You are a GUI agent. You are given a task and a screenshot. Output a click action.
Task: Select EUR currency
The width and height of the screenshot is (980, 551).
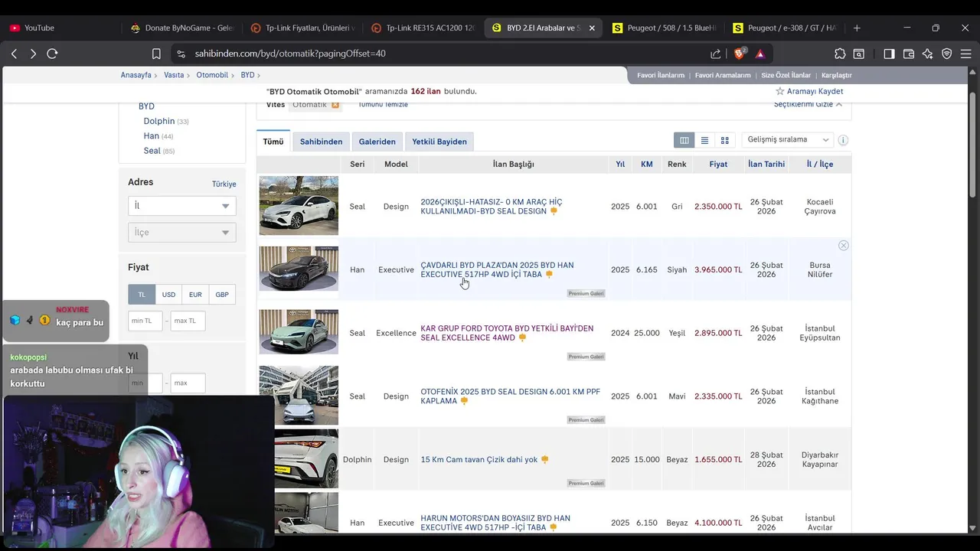[x=195, y=295]
